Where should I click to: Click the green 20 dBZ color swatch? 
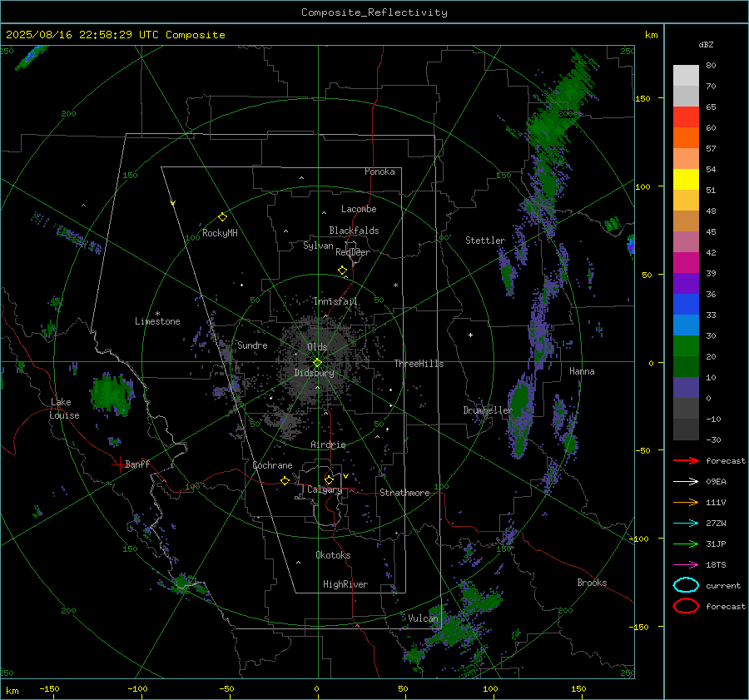[686, 346]
